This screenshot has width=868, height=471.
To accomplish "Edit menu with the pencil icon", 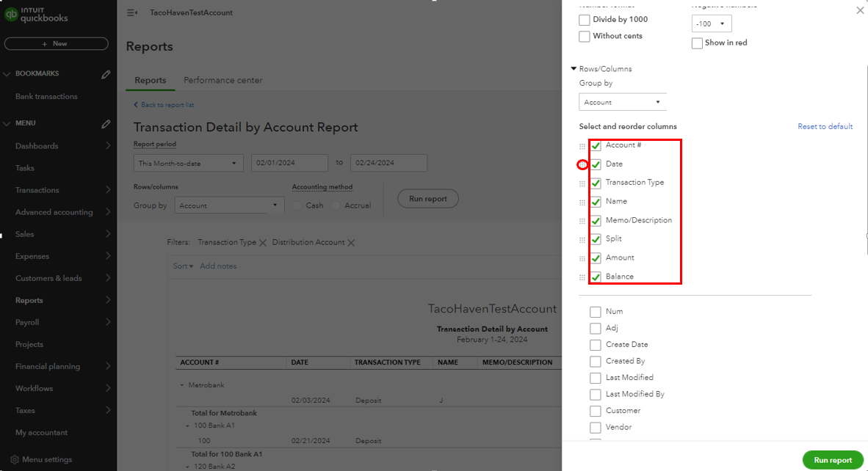I will pyautogui.click(x=106, y=124).
